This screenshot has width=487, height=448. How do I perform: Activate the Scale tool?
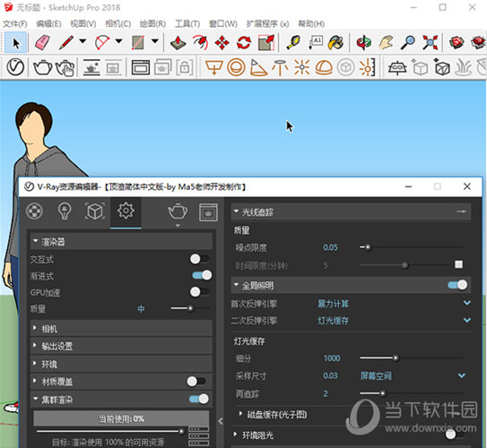click(x=266, y=42)
